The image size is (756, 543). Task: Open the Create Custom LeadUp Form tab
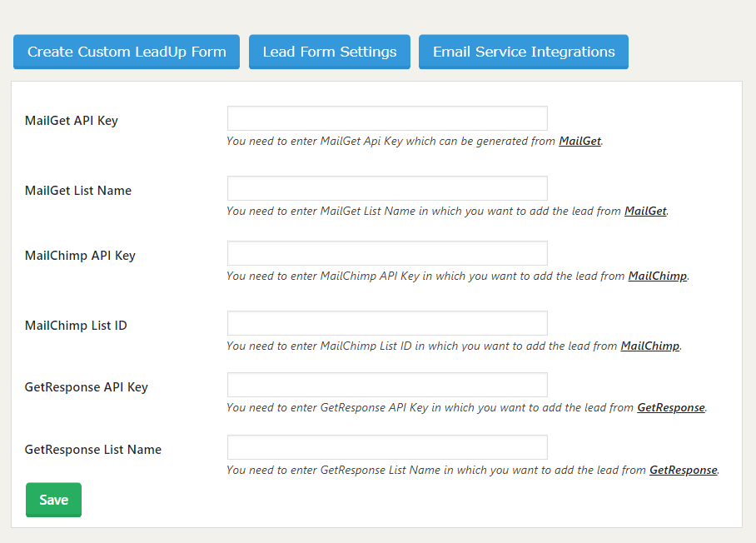[x=127, y=52]
